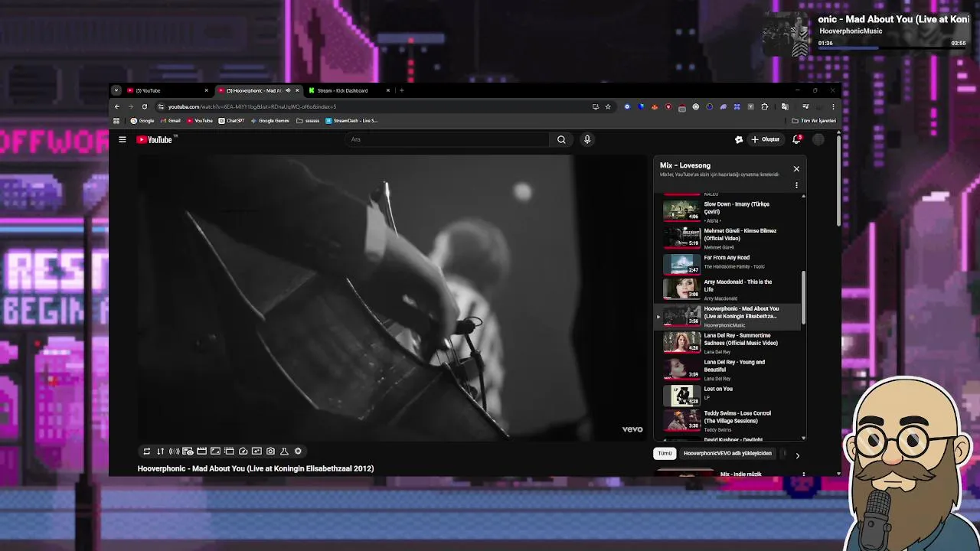Start voice search with the microphone

point(587,139)
